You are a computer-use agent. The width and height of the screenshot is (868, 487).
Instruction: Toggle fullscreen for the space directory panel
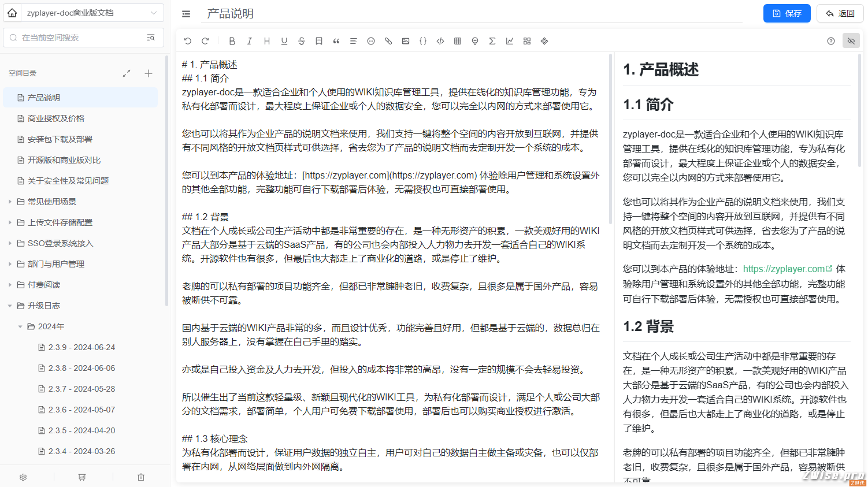pos(127,73)
